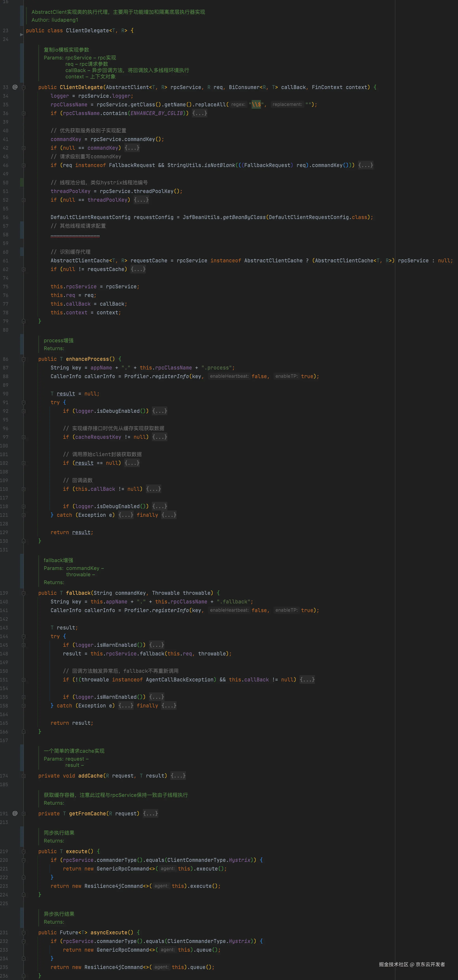Viewport: 458px width, 980px height.
Task: Toggle fold plus box for ENHANCER_BY_CGLIB if block
Action: [24, 113]
